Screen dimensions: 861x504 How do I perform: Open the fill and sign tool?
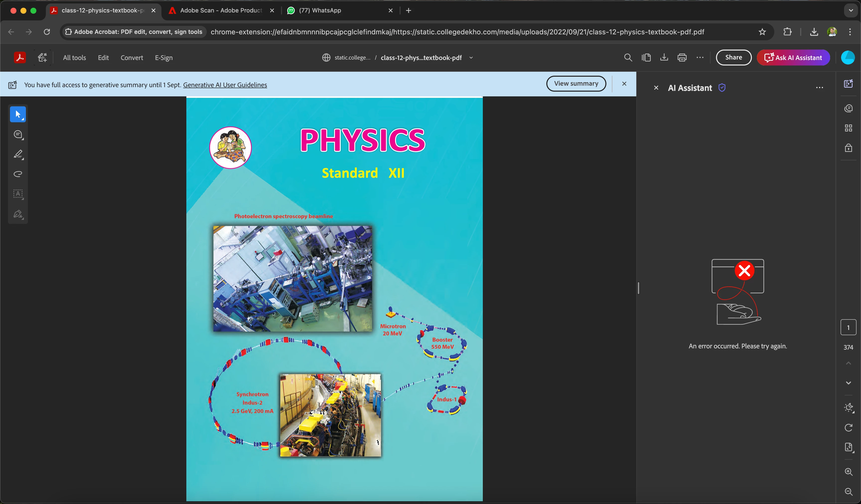[18, 214]
